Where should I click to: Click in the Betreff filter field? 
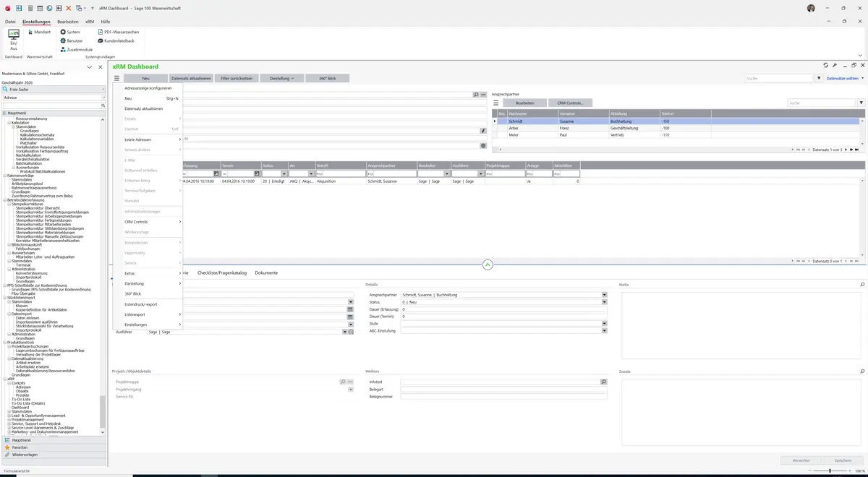pos(341,173)
